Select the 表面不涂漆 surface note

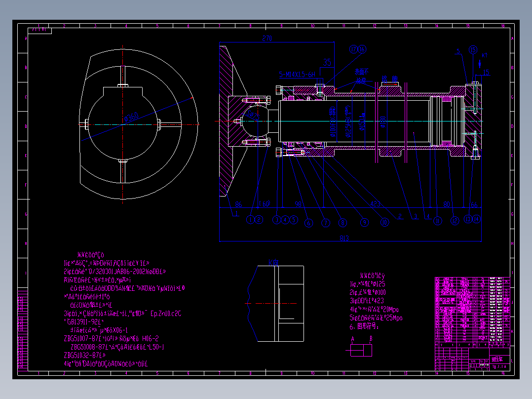(x=362, y=77)
